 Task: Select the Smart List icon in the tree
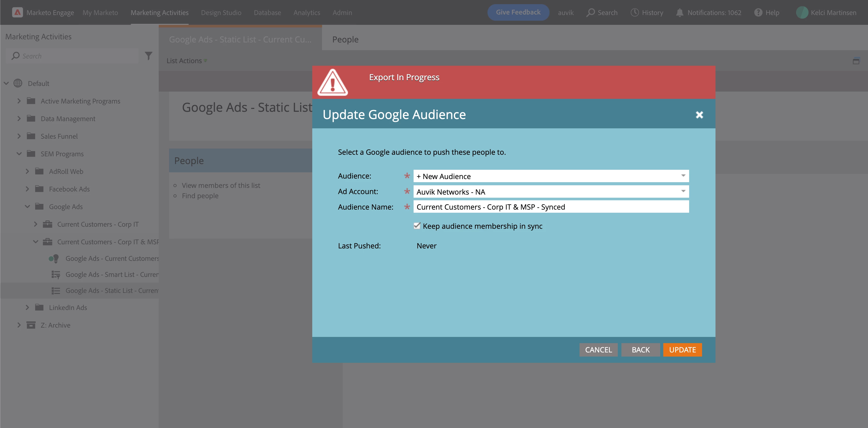(x=56, y=275)
